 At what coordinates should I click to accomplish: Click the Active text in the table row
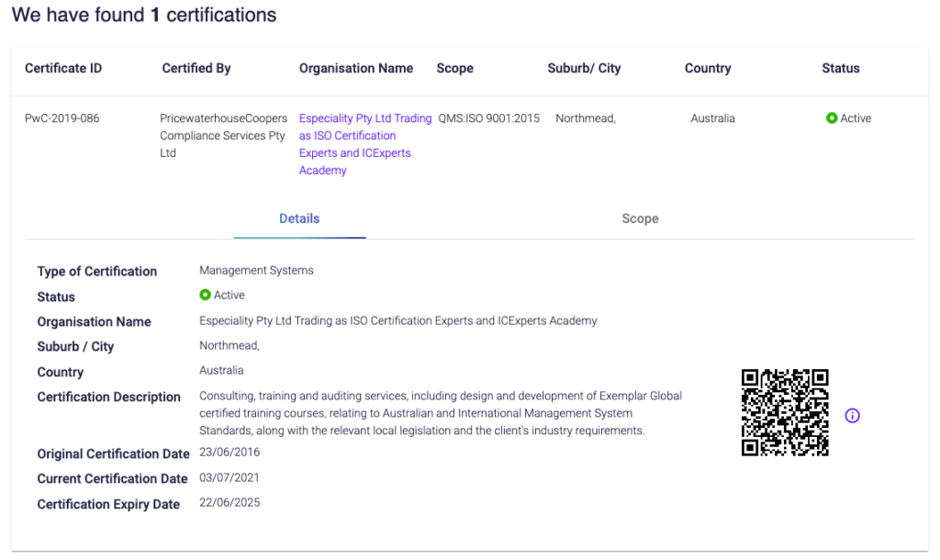(x=856, y=118)
